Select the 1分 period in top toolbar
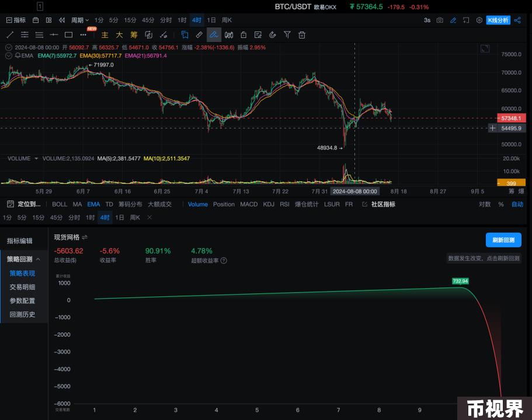Viewport: 532px width, 420px height. [99, 20]
